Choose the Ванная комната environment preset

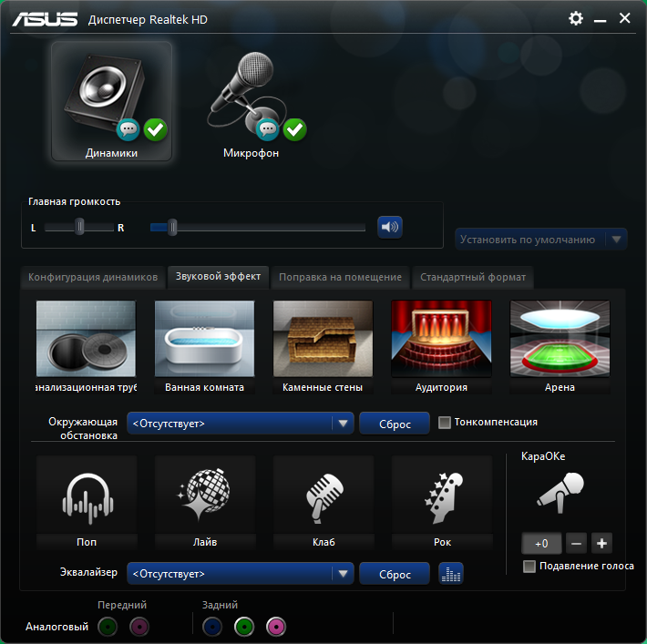tap(205, 346)
